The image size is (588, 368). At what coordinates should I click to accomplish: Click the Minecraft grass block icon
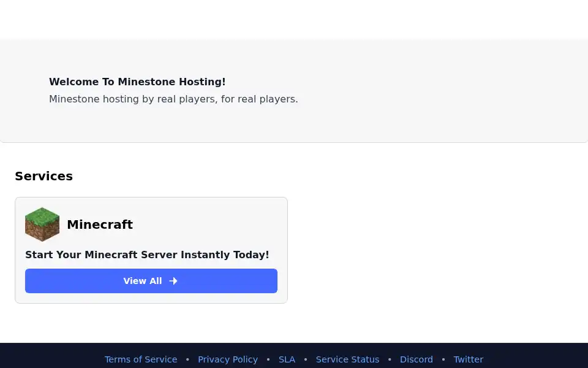click(42, 224)
